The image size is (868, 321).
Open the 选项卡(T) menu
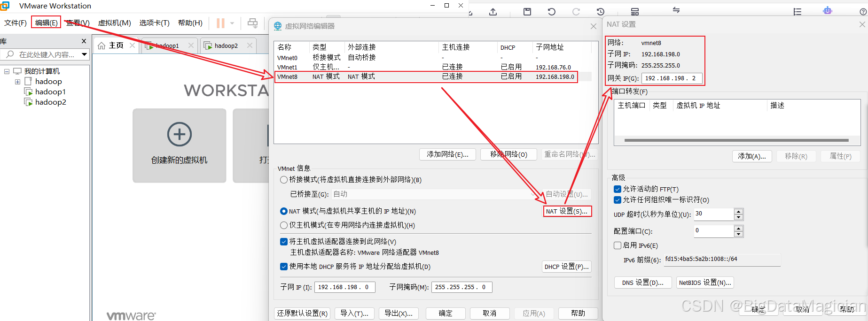pos(154,23)
